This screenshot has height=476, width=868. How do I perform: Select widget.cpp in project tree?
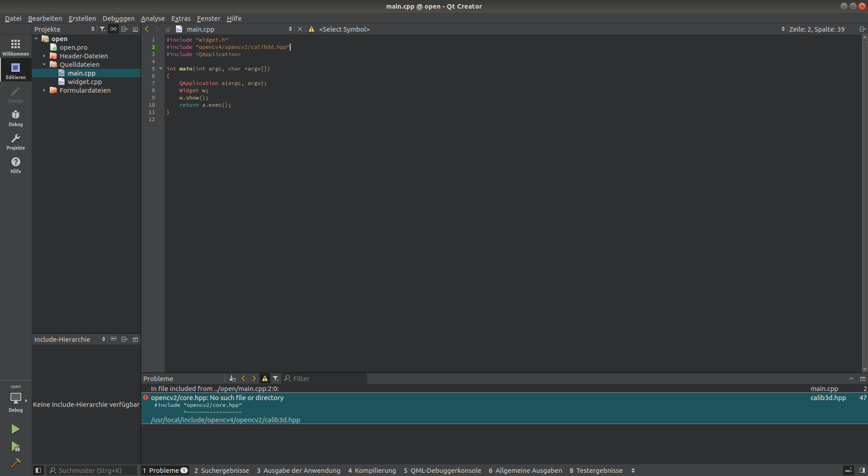[85, 82]
